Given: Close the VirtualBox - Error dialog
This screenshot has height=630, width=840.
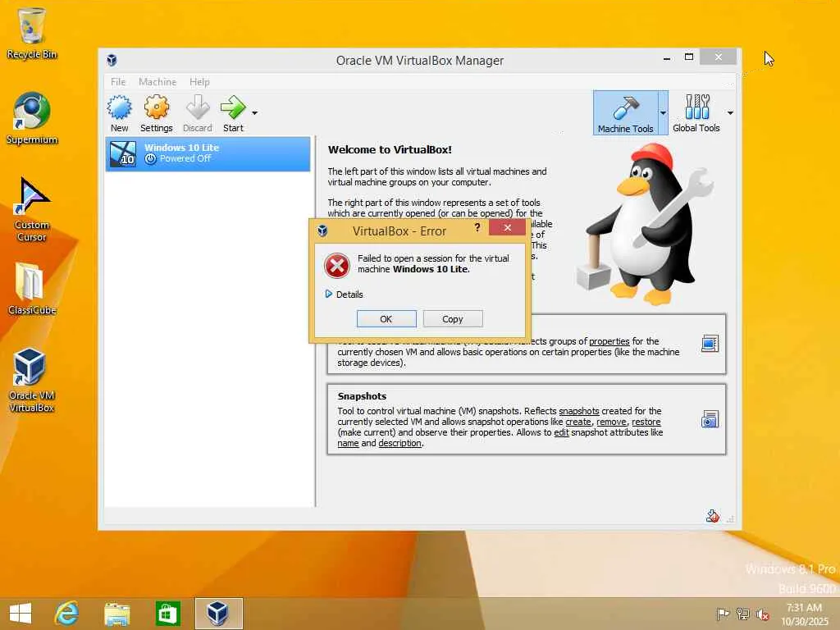Looking at the screenshot, I should [x=507, y=228].
